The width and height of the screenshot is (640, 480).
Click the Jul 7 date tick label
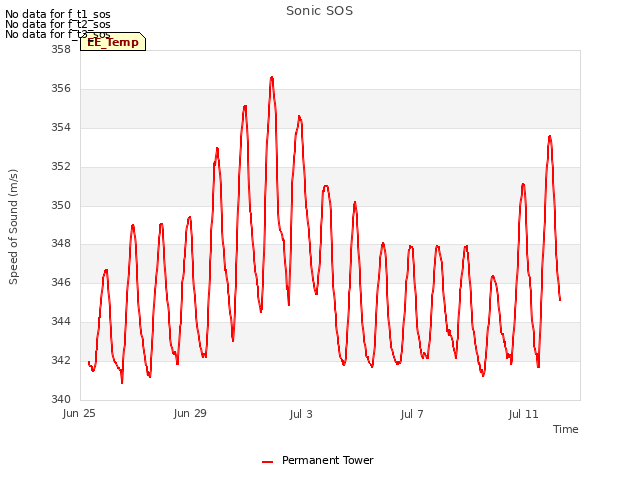pos(412,414)
